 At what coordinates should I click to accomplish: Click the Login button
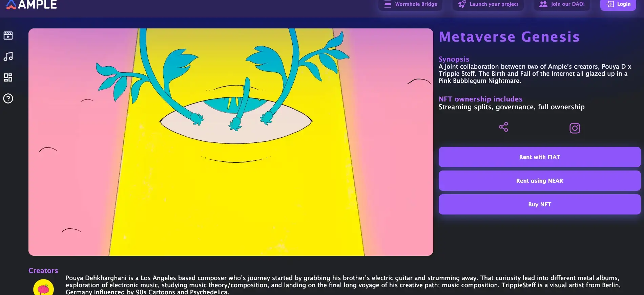618,4
